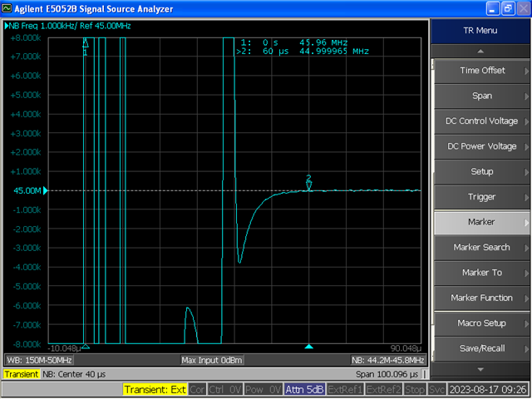Screen dimensions: 532x399
Task: Click the NB Freq trace title arrow
Action: (x=7, y=26)
